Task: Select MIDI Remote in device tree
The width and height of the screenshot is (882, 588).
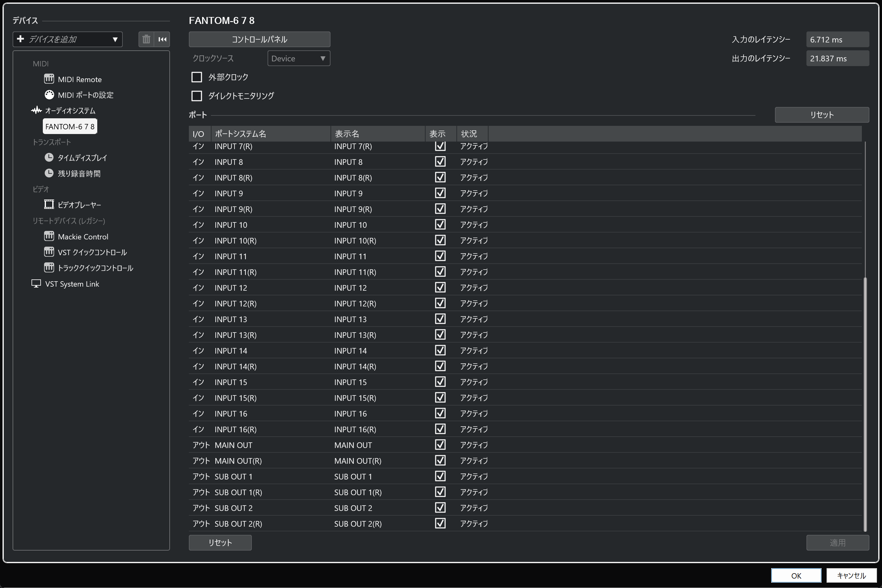Action: [80, 79]
